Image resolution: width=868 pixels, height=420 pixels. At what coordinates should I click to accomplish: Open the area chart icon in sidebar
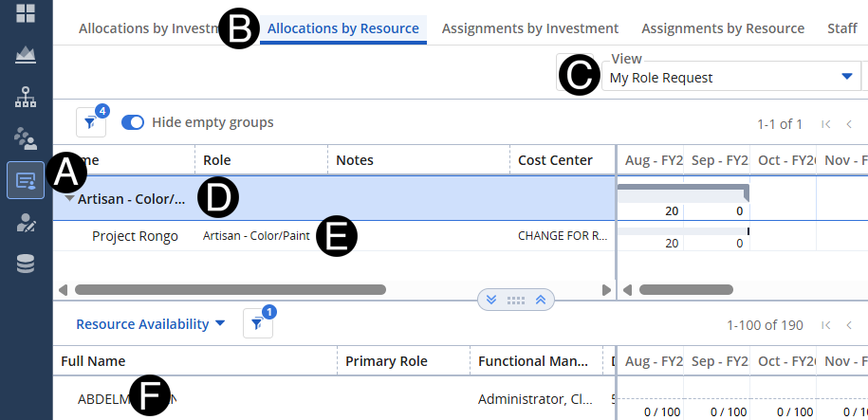coord(26,54)
